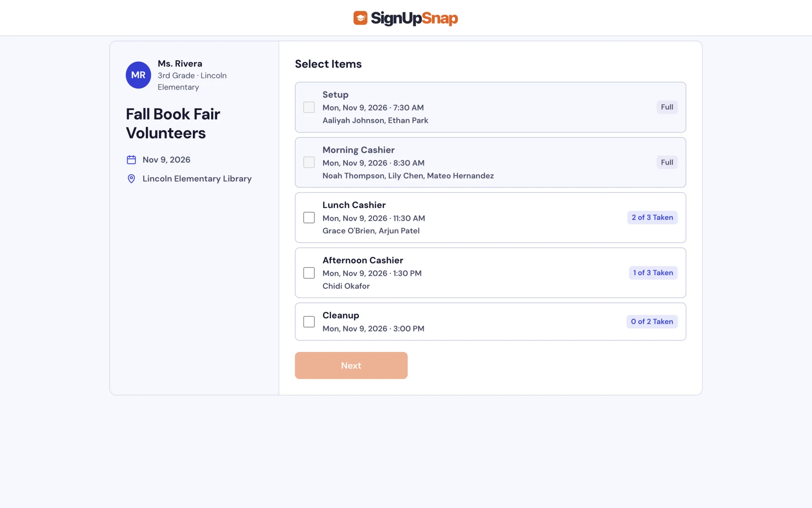The width and height of the screenshot is (812, 508).
Task: Click 'Mon, Nov 9, 2026 · 1:30 PM'
Action: [372, 274]
